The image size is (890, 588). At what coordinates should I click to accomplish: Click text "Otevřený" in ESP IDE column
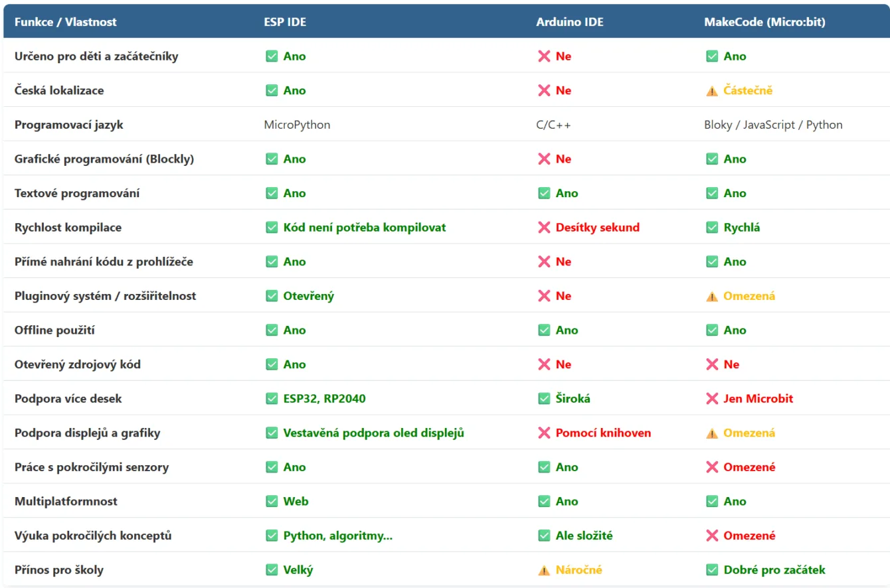[x=309, y=296]
